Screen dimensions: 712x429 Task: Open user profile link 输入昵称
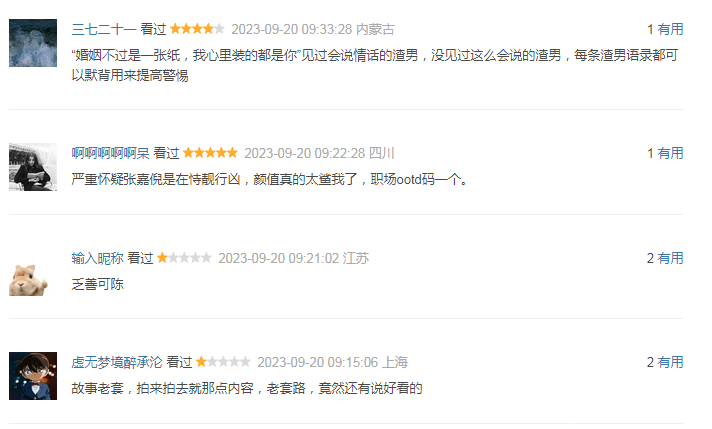point(97,258)
